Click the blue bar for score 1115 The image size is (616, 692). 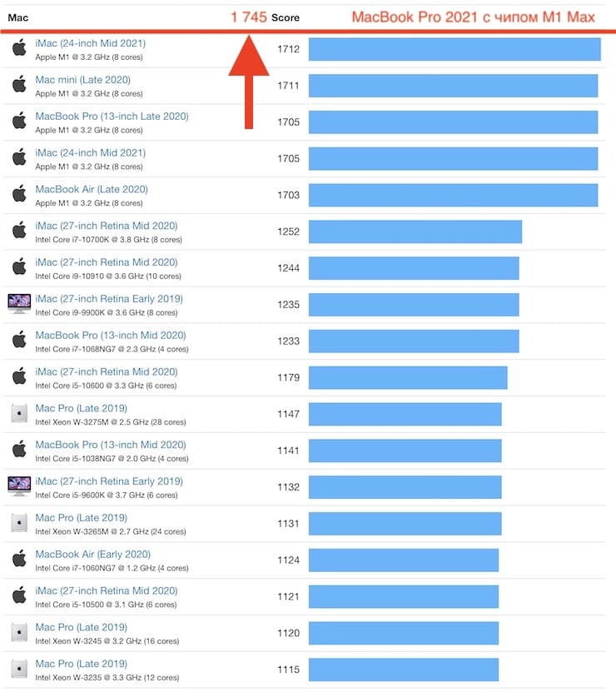point(404,670)
